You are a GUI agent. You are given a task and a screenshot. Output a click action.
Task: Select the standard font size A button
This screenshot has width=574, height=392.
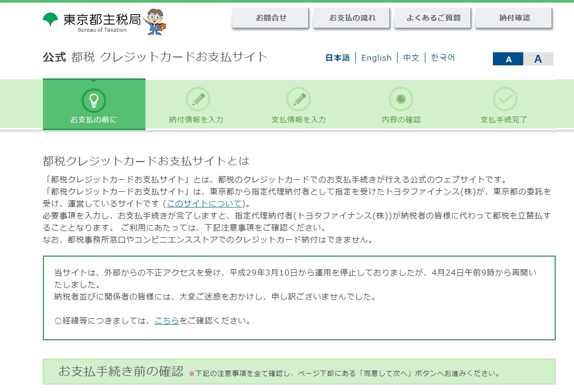click(508, 59)
